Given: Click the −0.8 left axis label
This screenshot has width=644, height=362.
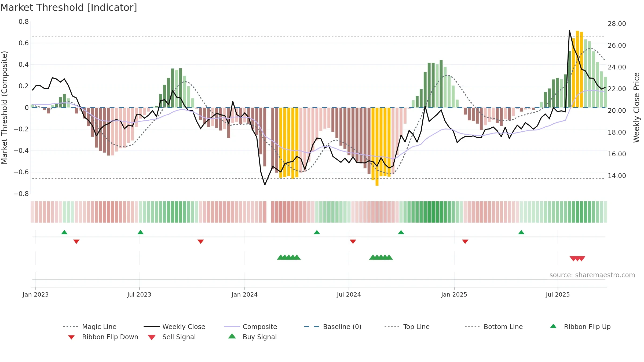Looking at the screenshot, I should pyautogui.click(x=21, y=194).
